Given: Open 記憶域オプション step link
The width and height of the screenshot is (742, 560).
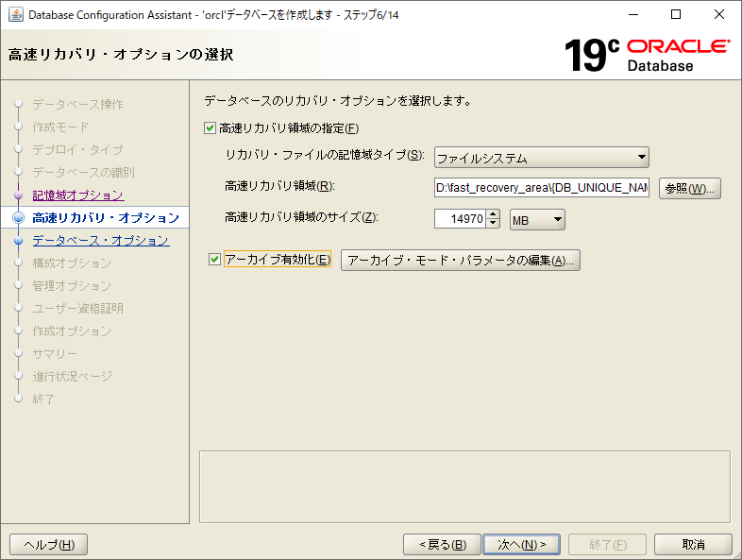Looking at the screenshot, I should pos(78,195).
